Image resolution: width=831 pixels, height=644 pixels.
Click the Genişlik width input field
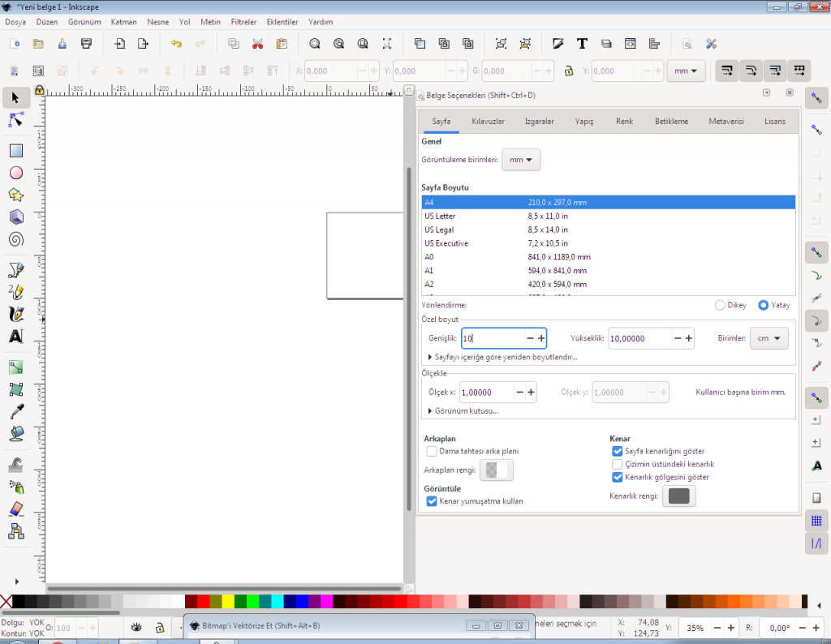(493, 338)
